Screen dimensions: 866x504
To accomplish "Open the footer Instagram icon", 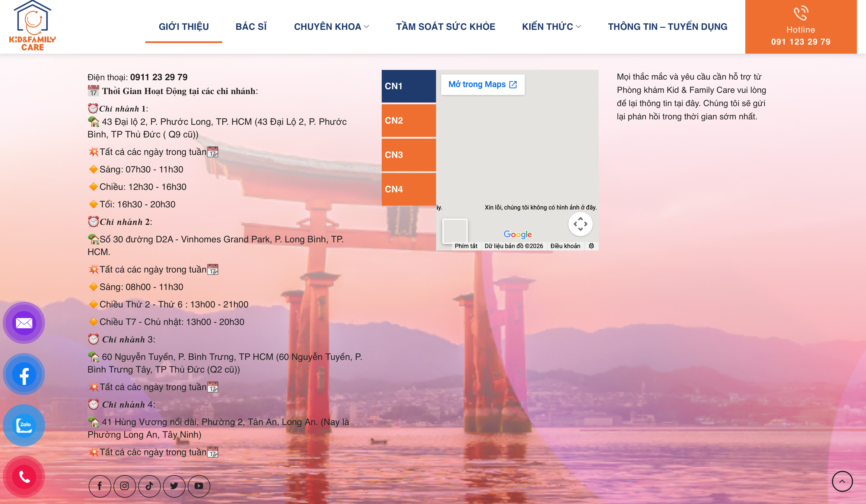I will (124, 486).
